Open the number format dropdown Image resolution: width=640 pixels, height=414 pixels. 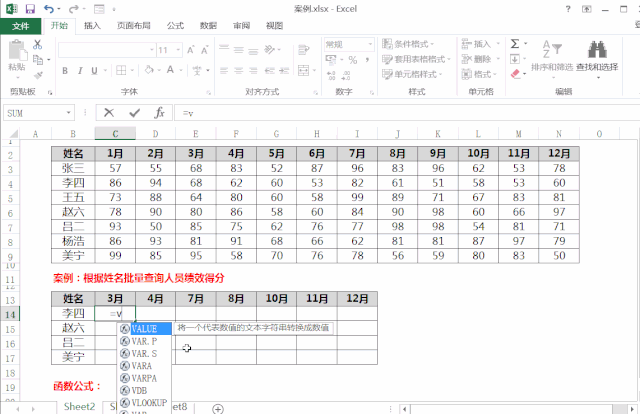(x=370, y=44)
